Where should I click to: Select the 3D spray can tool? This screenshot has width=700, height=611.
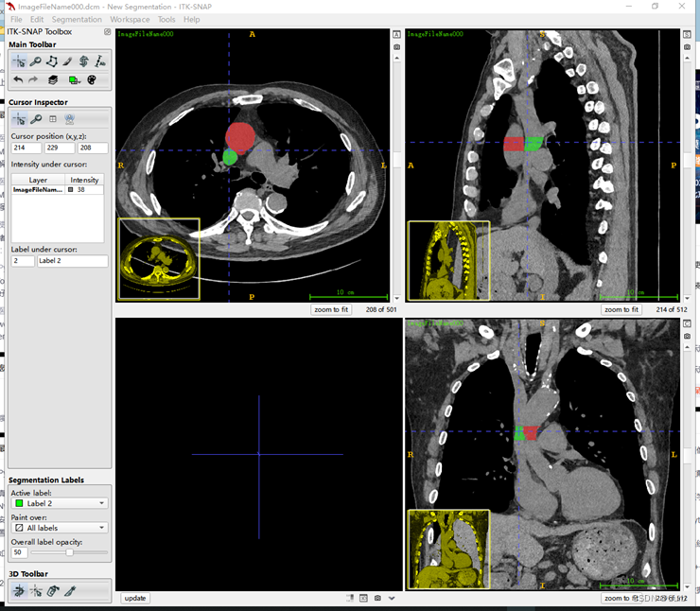tap(53, 591)
